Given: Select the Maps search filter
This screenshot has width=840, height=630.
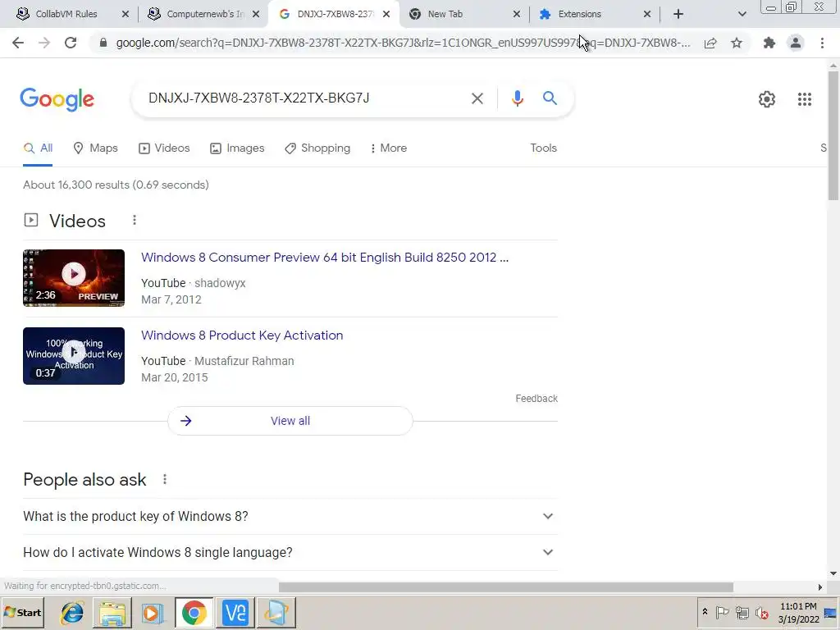Looking at the screenshot, I should (95, 148).
